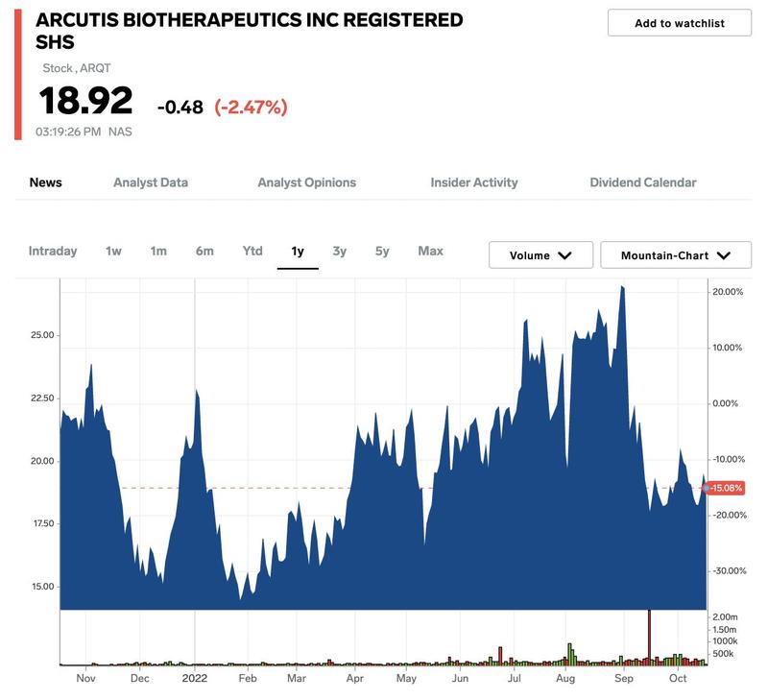The image size is (768, 700).
Task: Open the Analyst Opinions tab
Action: point(307,182)
